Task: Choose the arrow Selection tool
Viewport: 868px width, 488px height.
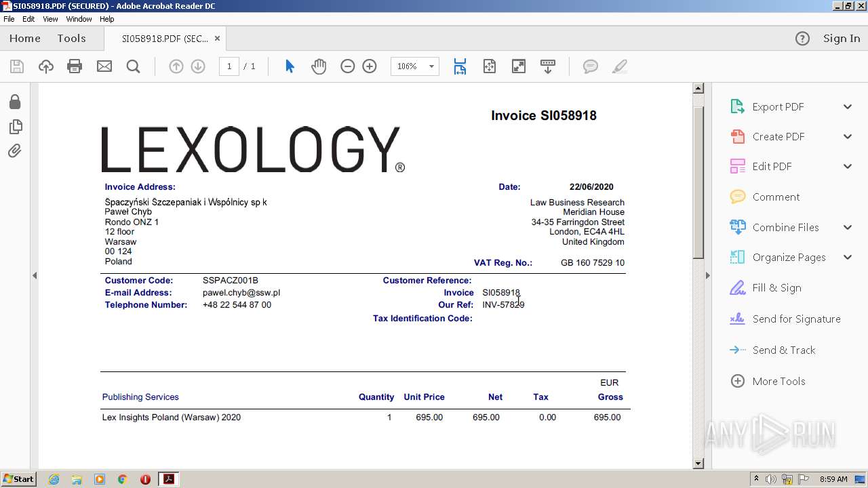Action: click(x=290, y=66)
